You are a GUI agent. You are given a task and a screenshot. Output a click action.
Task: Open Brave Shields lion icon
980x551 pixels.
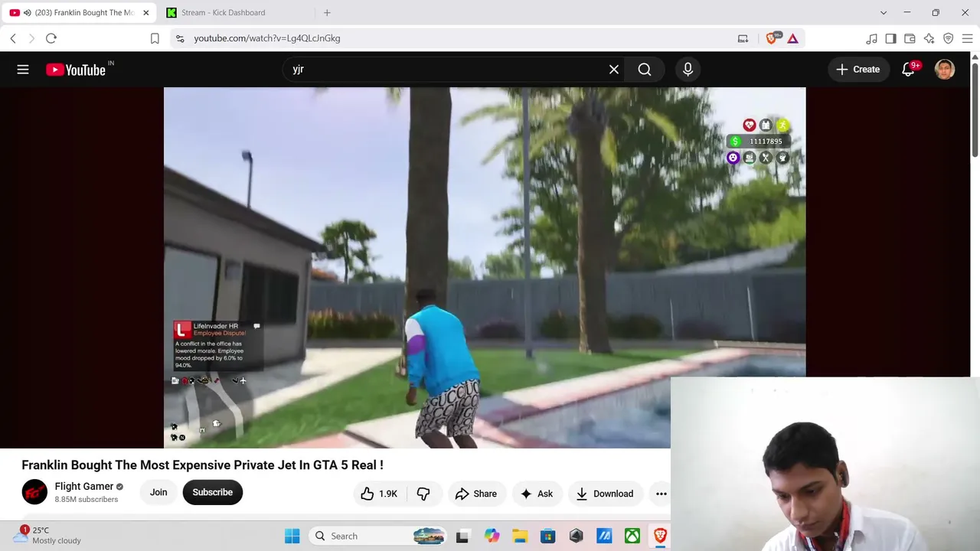[772, 38]
